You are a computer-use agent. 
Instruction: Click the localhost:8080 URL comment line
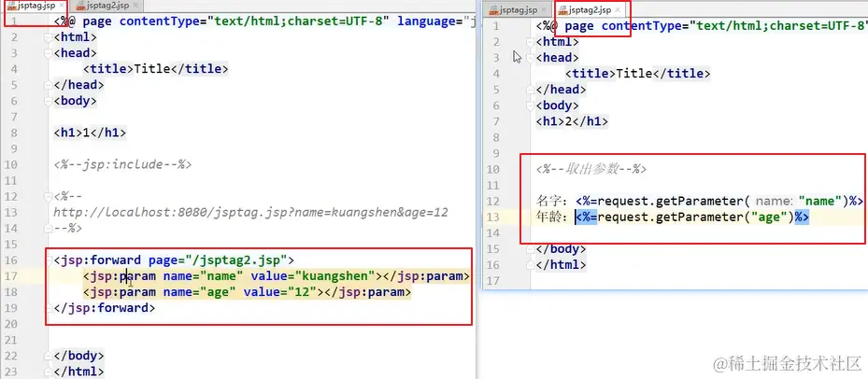250,213
